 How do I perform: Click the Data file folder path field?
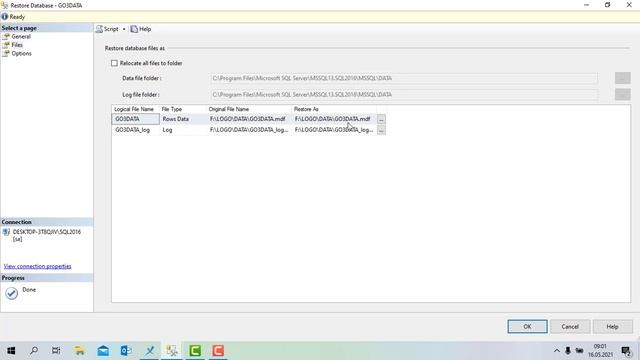pyautogui.click(x=404, y=78)
